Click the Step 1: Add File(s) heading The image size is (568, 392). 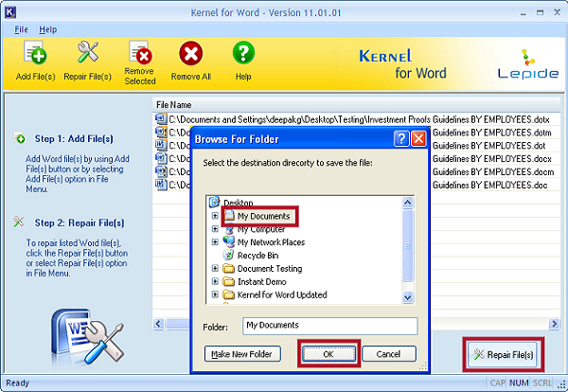pyautogui.click(x=74, y=139)
